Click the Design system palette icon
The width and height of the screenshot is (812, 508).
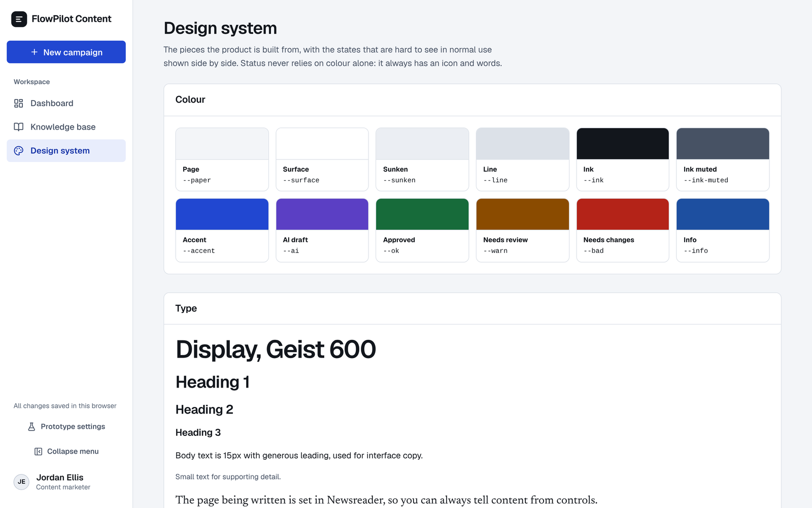click(19, 151)
